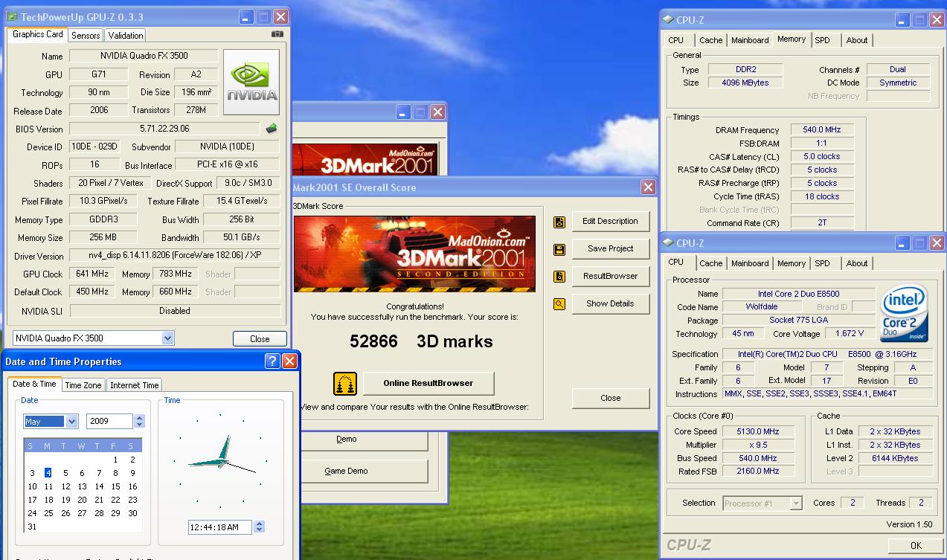Click the Game Demo button

coord(364,472)
